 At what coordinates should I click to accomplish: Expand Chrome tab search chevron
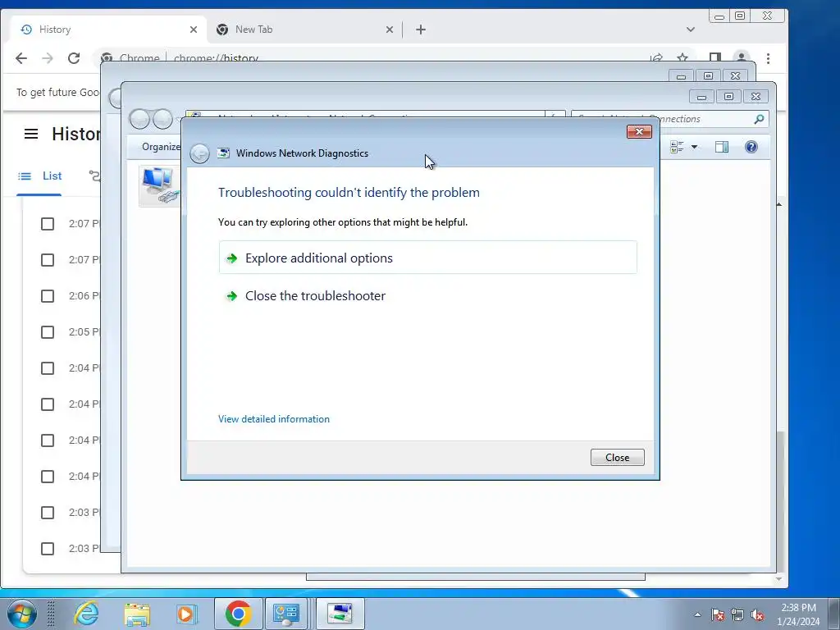click(691, 30)
